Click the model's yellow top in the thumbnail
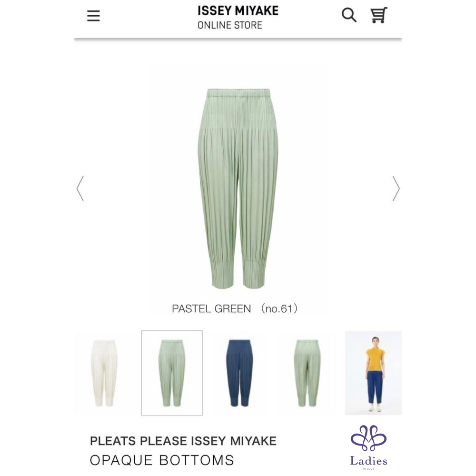This screenshot has height=476, width=476. coord(375,360)
